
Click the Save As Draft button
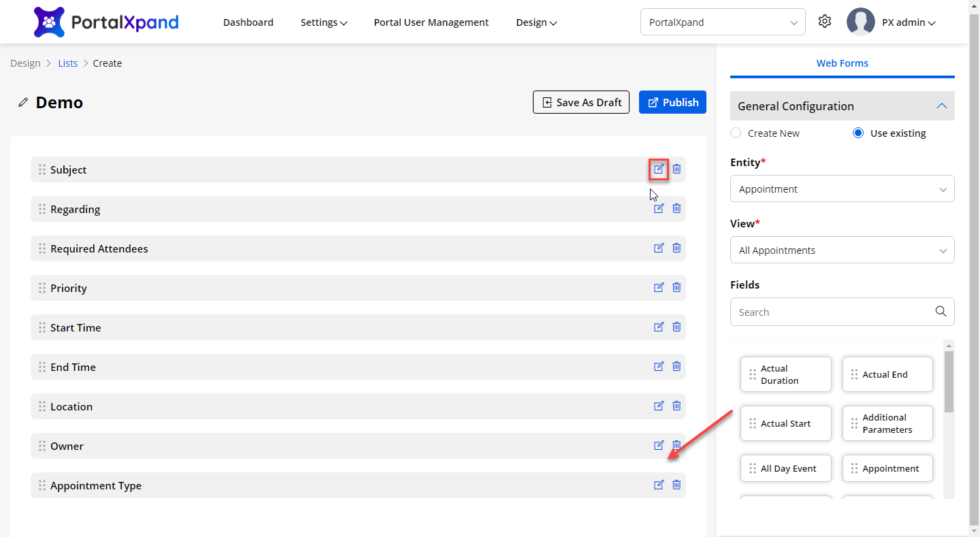(x=581, y=102)
